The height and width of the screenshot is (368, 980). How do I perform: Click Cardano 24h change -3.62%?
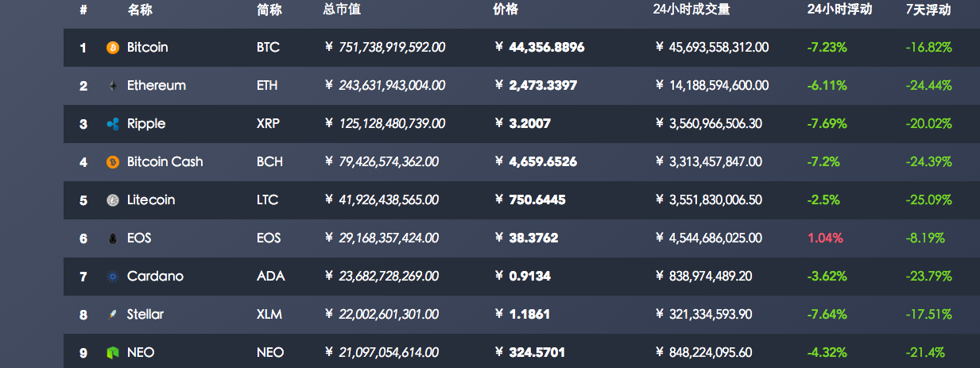coord(827,277)
